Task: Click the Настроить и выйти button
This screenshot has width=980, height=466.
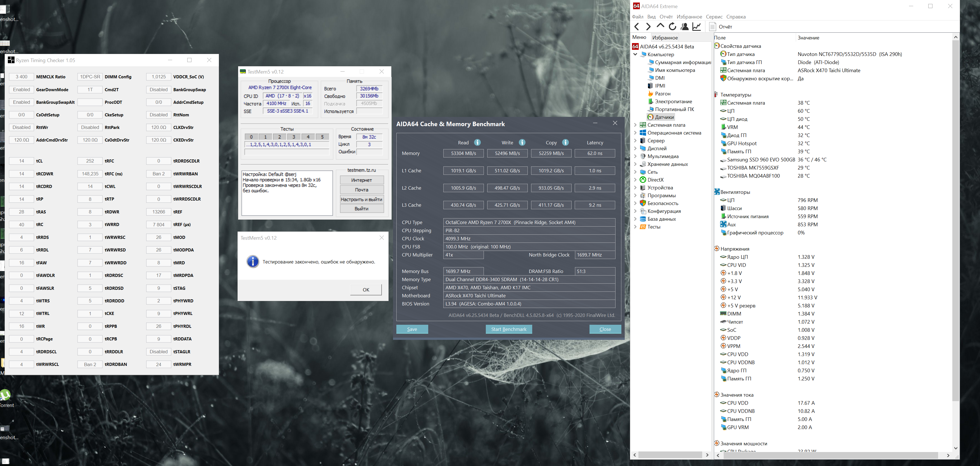Action: [x=361, y=199]
